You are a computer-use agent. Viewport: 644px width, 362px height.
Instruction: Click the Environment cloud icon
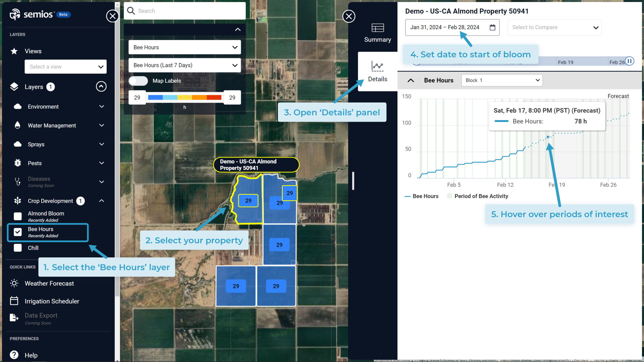(18, 107)
